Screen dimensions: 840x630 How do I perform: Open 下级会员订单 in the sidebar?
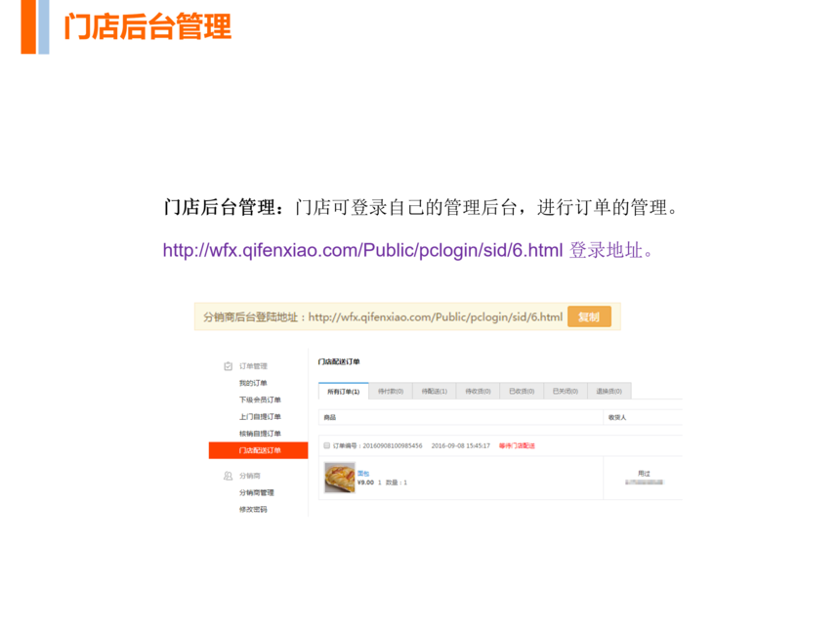(260, 399)
